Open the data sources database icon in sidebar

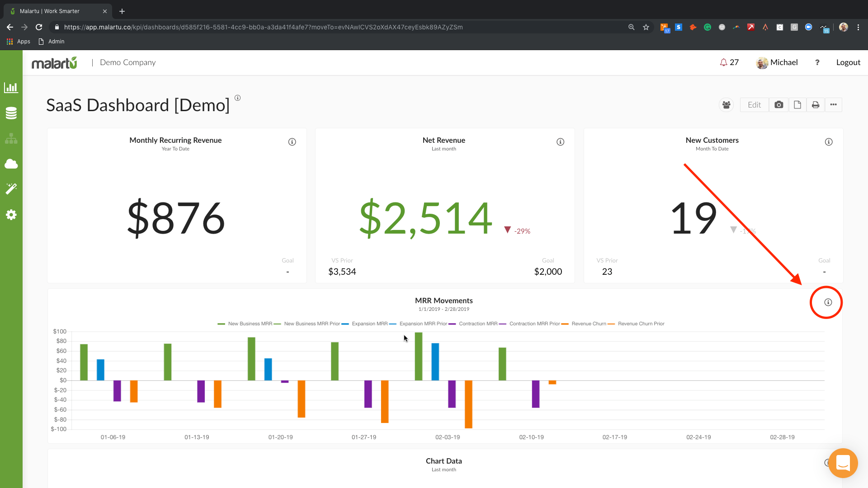tap(11, 113)
